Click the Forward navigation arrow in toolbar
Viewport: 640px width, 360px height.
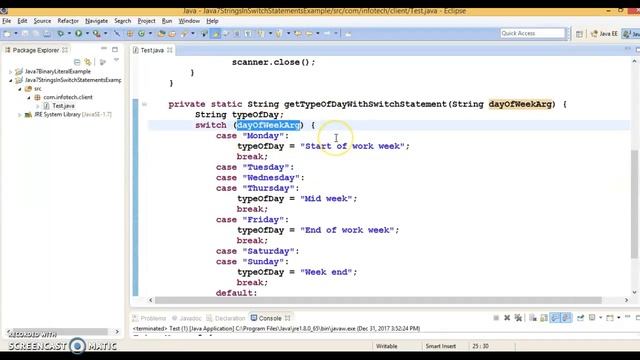click(328, 34)
